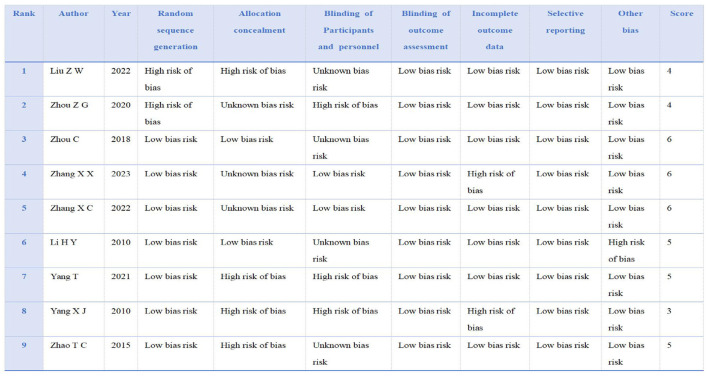Click Zhao T C's selective reporting 'Low bias risk'
The height and width of the screenshot is (377, 708).
563,345
